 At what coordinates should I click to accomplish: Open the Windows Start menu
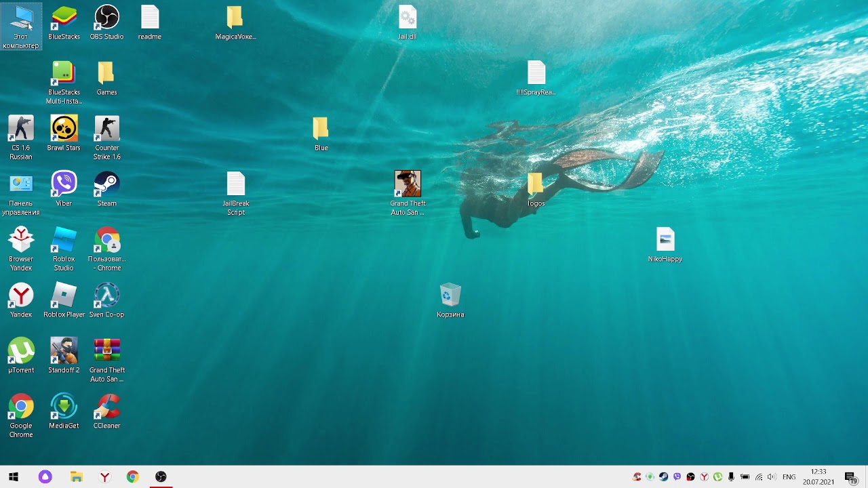[x=14, y=477]
